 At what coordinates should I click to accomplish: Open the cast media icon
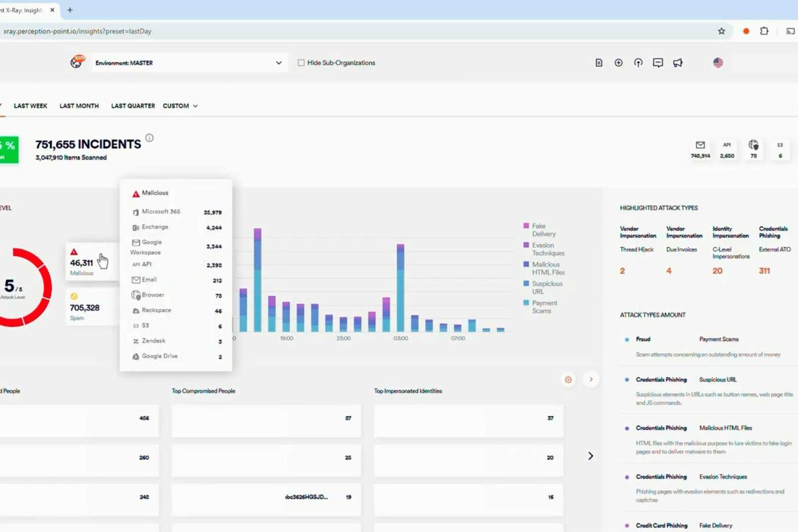pyautogui.click(x=790, y=31)
